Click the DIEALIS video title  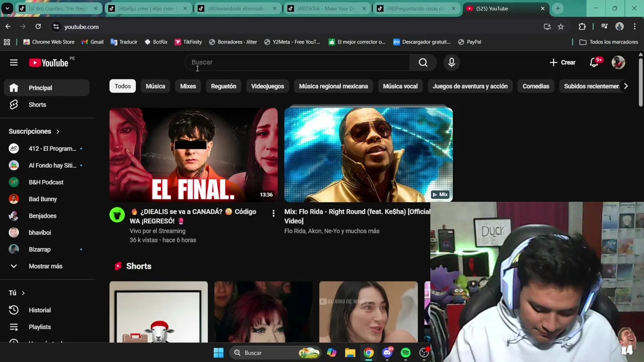click(x=193, y=216)
